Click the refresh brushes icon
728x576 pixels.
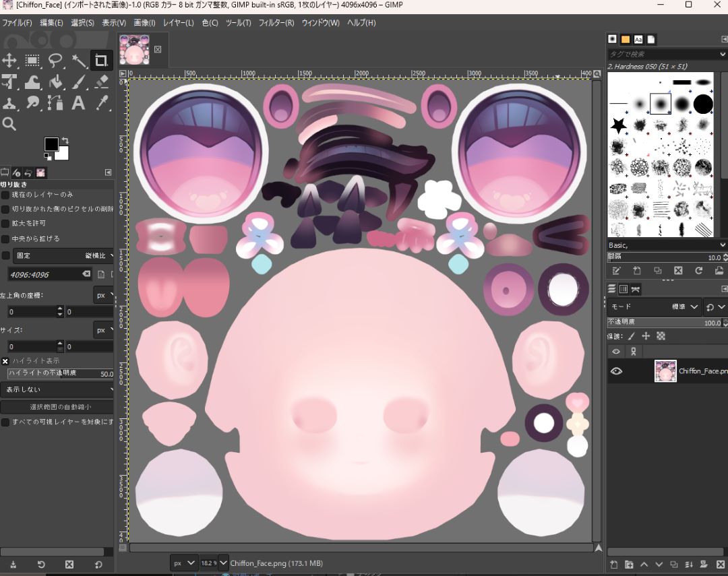coord(698,271)
